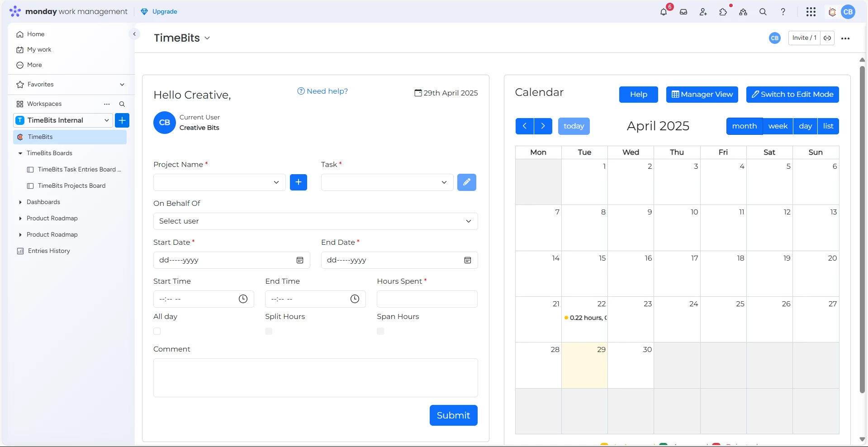Open Start Date calendar picker icon

300,260
